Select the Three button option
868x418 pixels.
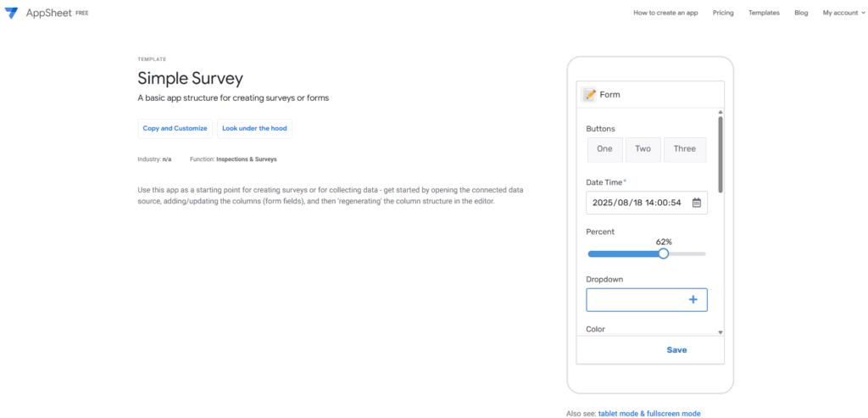pyautogui.click(x=684, y=149)
